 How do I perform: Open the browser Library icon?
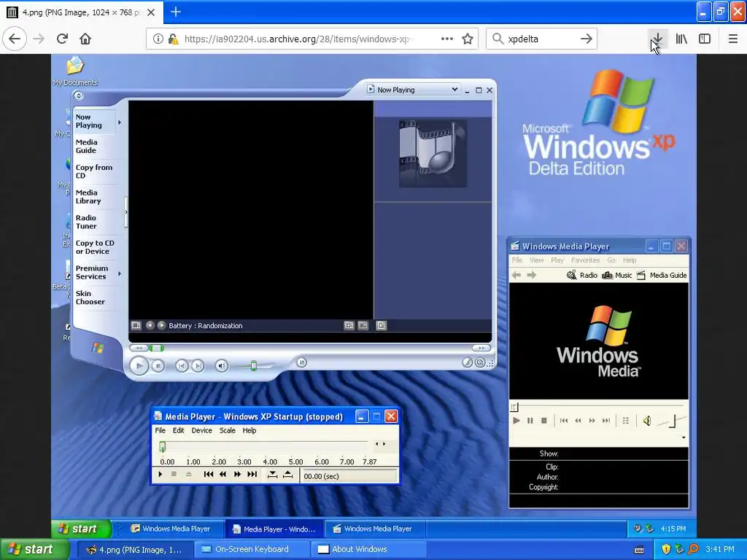681,39
